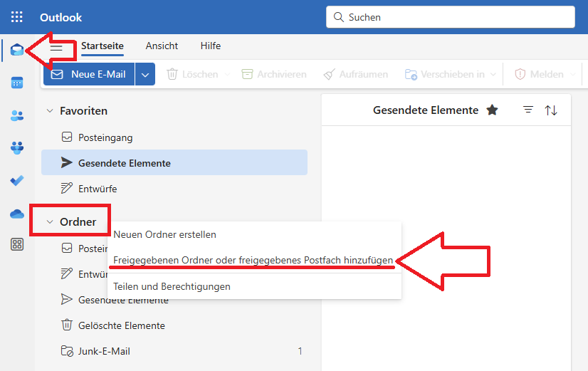Click the envelope icon on Neue E-Mail
This screenshot has width=588, height=371.
tap(57, 74)
